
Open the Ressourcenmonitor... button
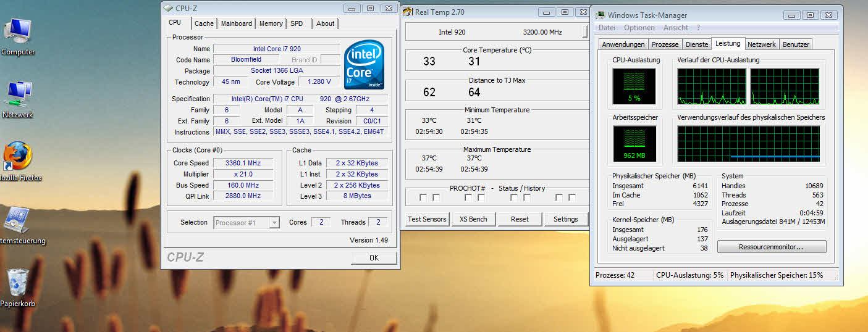tap(772, 247)
